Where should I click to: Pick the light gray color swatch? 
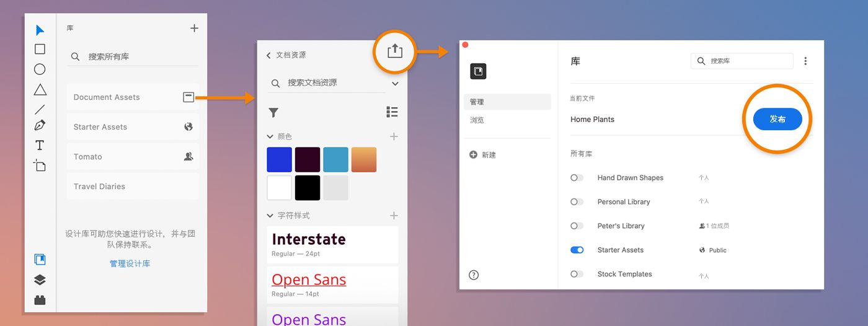tap(335, 188)
